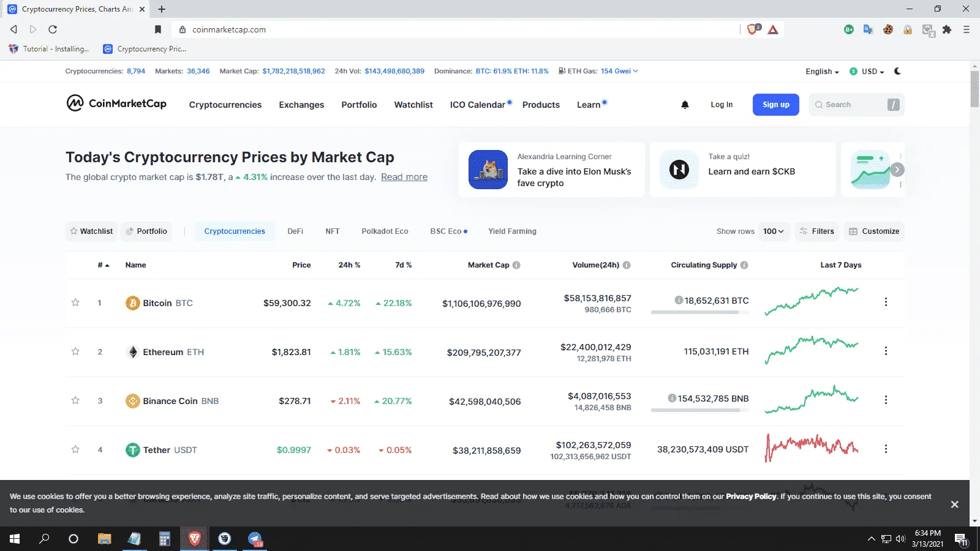Star Bitcoin to add to watchlist
This screenshot has height=551, width=980.
pos(75,302)
